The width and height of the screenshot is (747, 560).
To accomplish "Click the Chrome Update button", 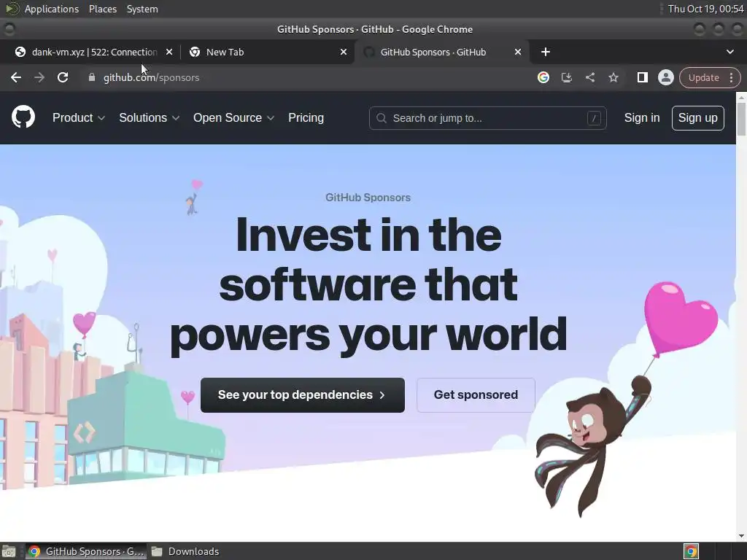I will pos(704,77).
